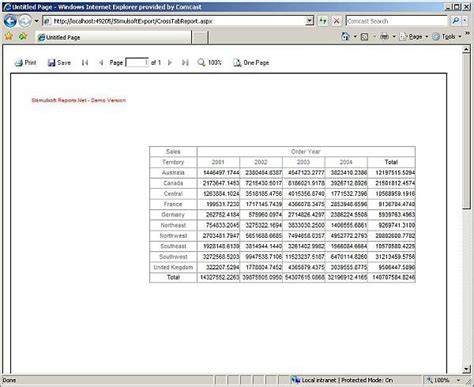Select the Untitled Page tab

(x=113, y=37)
